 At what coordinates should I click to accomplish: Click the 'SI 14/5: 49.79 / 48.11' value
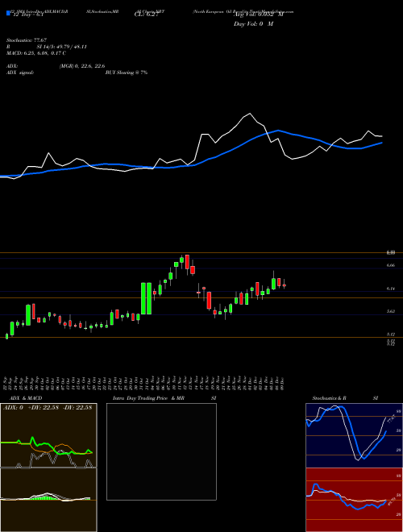61,47
